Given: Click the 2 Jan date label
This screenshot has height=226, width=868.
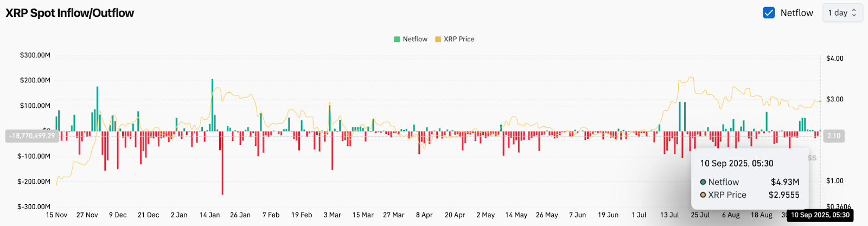Looking at the screenshot, I should (179, 215).
